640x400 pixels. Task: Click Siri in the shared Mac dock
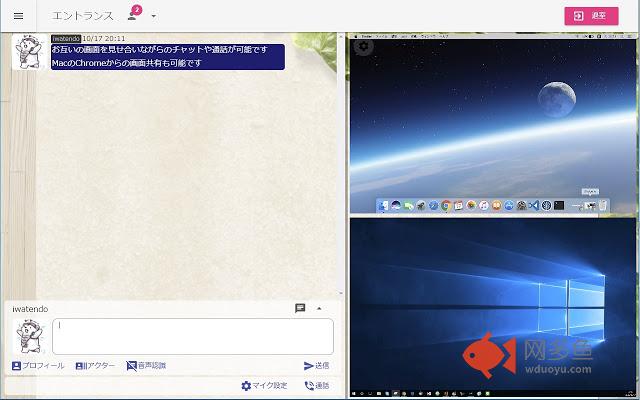(396, 205)
